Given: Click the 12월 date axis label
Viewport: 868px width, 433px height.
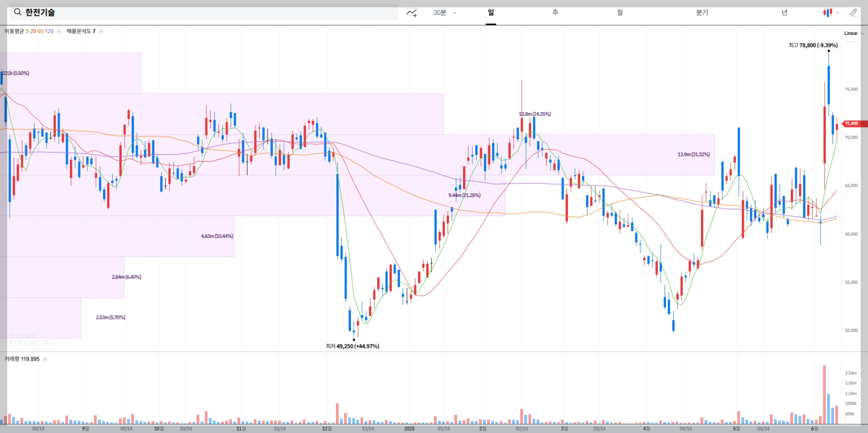Looking at the screenshot, I should click(327, 429).
